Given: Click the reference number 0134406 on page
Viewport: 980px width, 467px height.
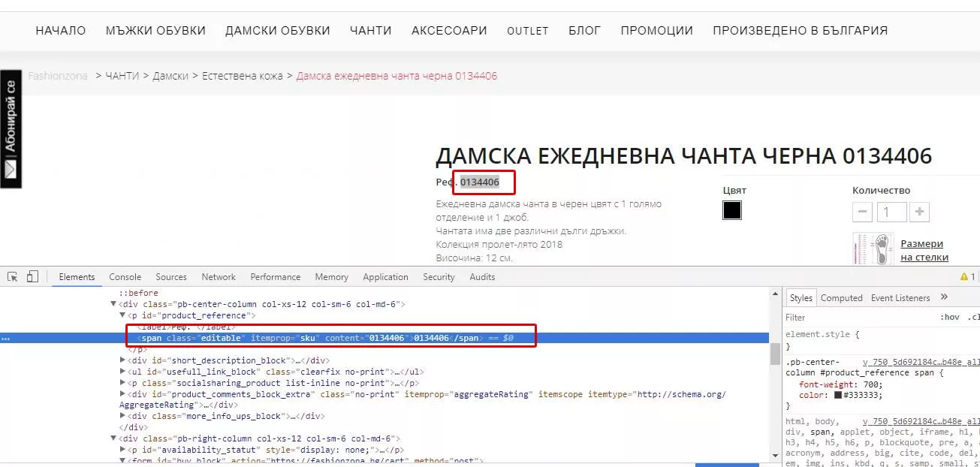Looking at the screenshot, I should pos(480,182).
